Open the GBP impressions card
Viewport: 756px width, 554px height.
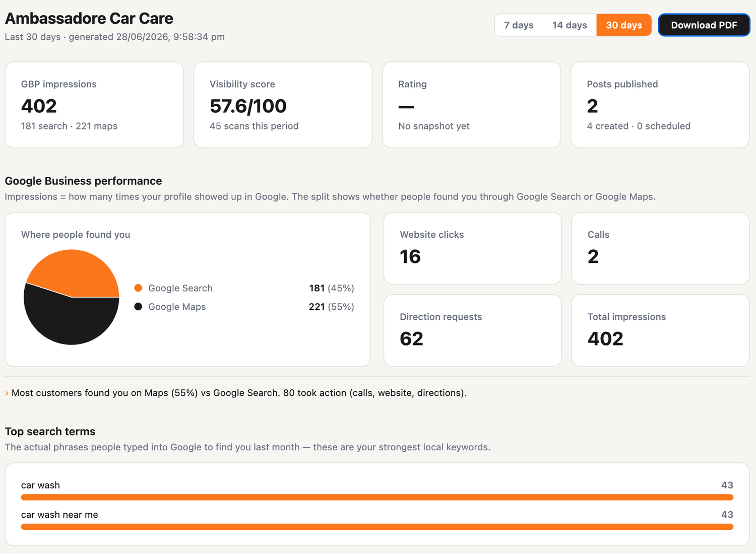coord(94,105)
